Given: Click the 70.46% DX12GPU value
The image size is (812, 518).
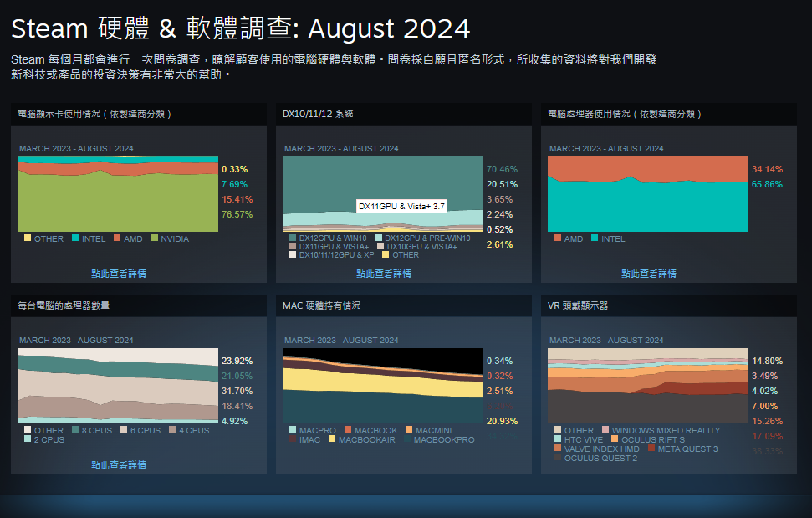Looking at the screenshot, I should click(x=503, y=169).
